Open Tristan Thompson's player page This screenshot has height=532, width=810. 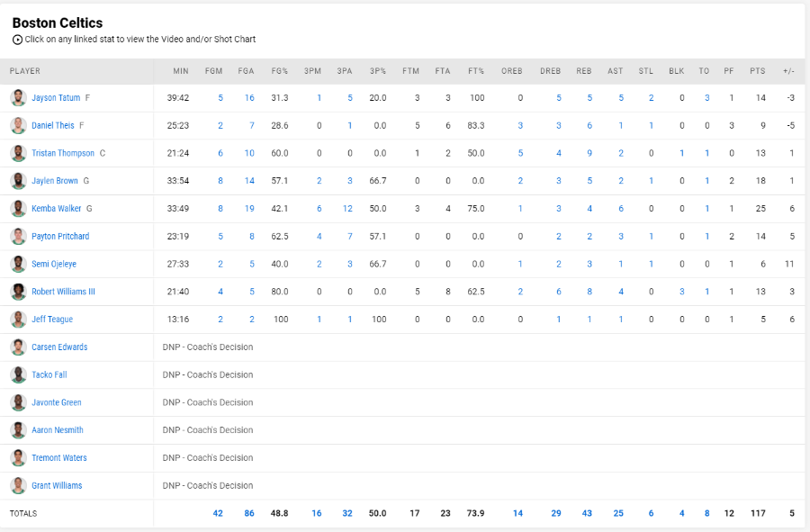63,153
